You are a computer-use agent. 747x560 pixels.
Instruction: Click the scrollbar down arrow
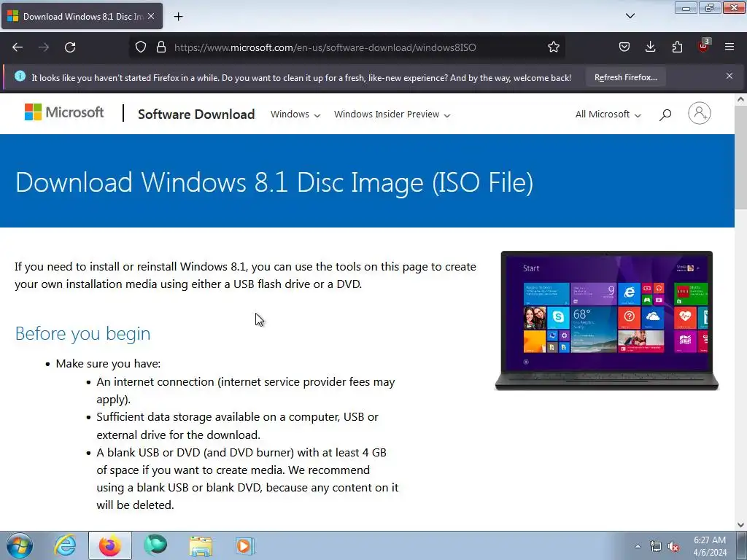point(740,525)
